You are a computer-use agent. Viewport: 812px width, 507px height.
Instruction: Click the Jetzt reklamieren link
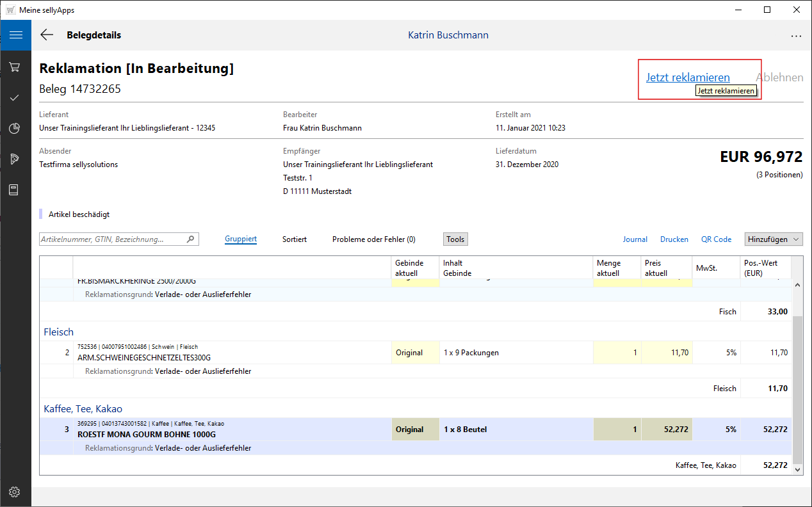point(687,77)
